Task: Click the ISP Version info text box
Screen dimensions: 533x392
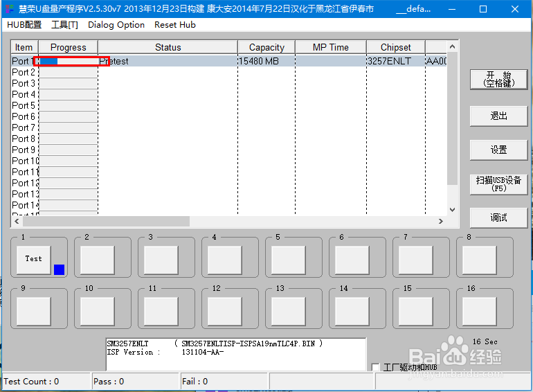Action: click(236, 354)
